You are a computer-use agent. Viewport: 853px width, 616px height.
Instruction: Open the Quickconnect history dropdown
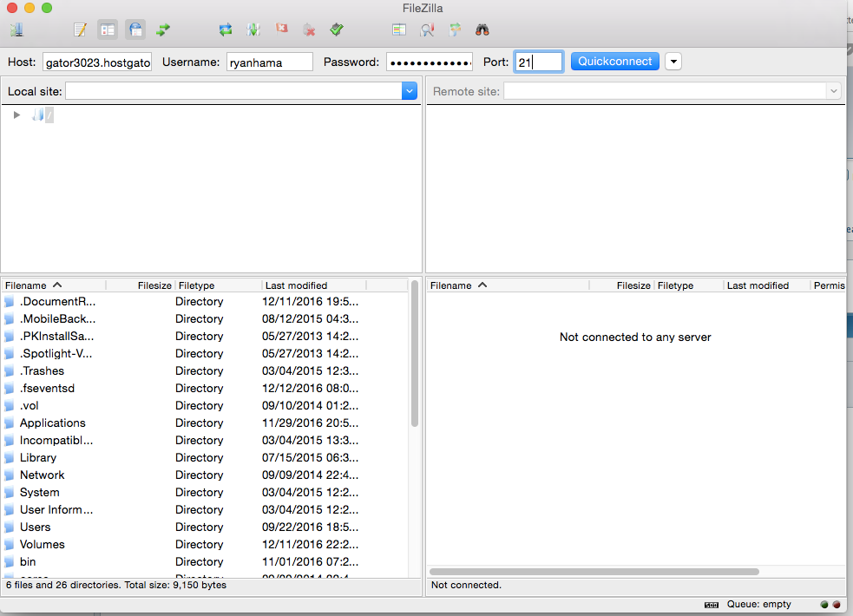673,62
